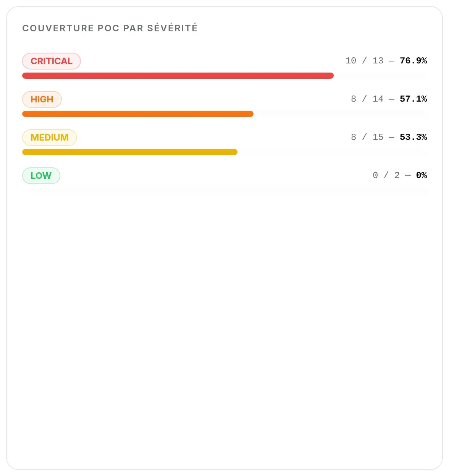Click the 0 / 2 low count
Screen dimensions: 449x476
(386, 175)
